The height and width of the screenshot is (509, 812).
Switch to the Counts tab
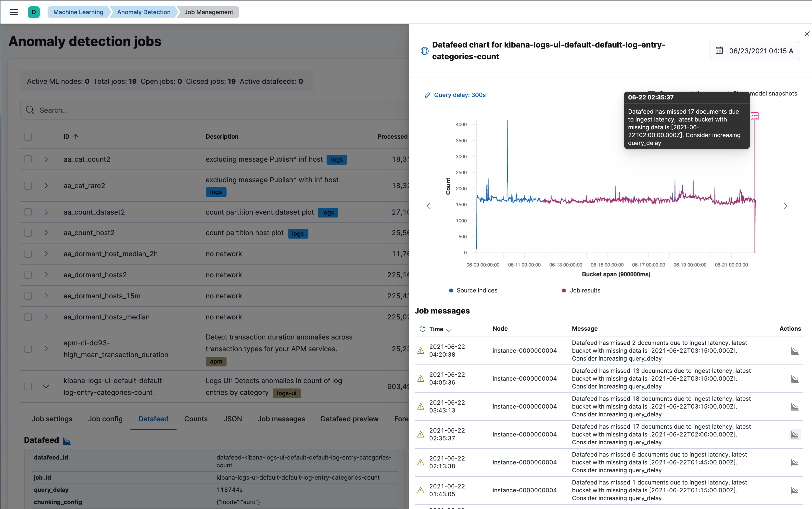(x=196, y=419)
